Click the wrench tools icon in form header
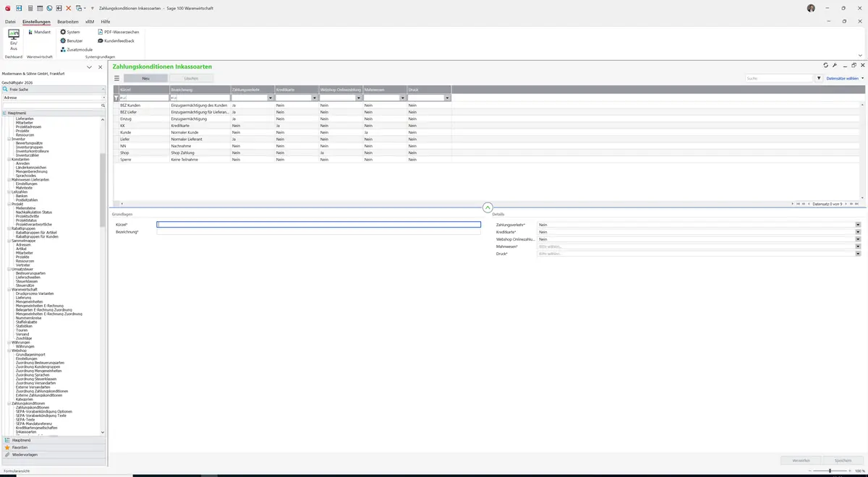Image resolution: width=868 pixels, height=477 pixels. click(835, 66)
